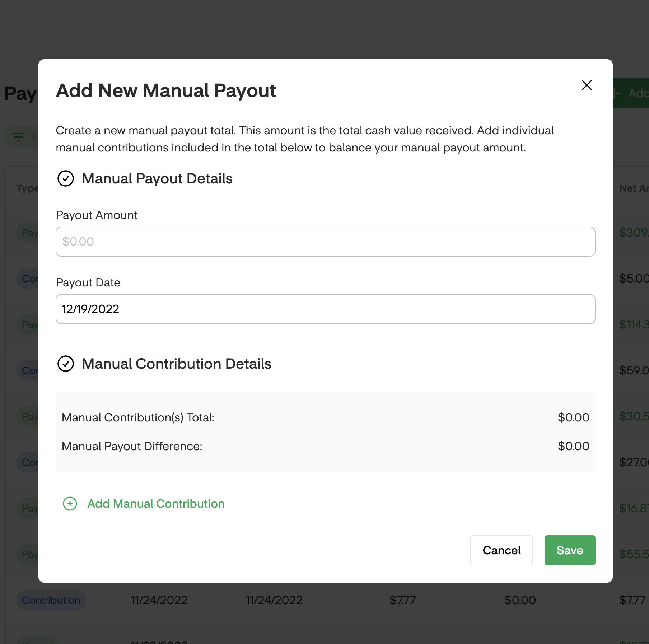Screen dimensions: 649x644
Task: Click the Manual Payout Details section heading
Action: [x=157, y=178]
